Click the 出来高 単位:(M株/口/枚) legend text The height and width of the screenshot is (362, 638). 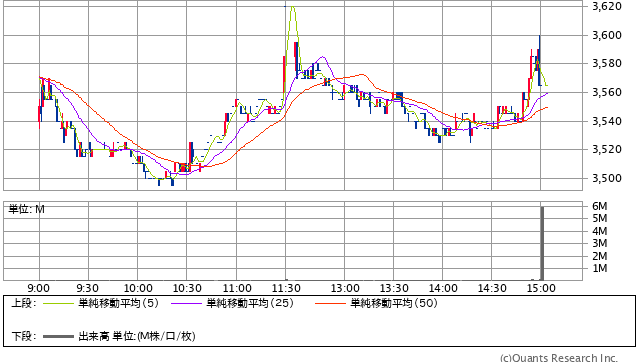point(137,336)
